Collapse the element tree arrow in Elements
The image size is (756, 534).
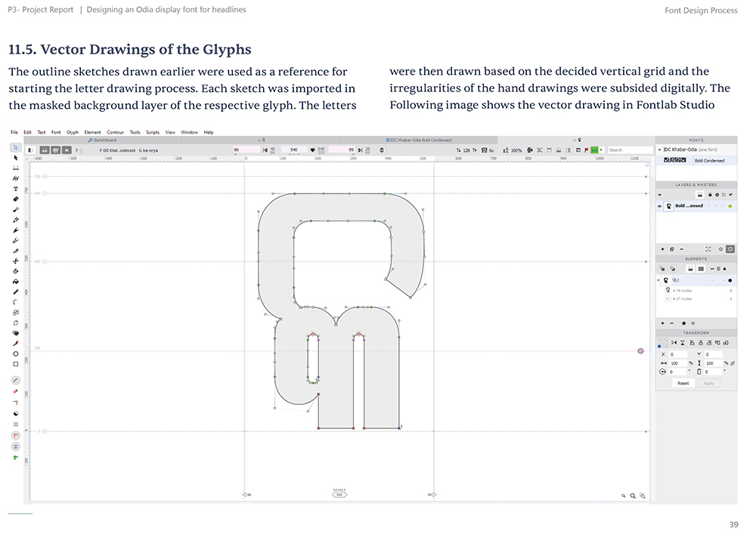tap(658, 280)
